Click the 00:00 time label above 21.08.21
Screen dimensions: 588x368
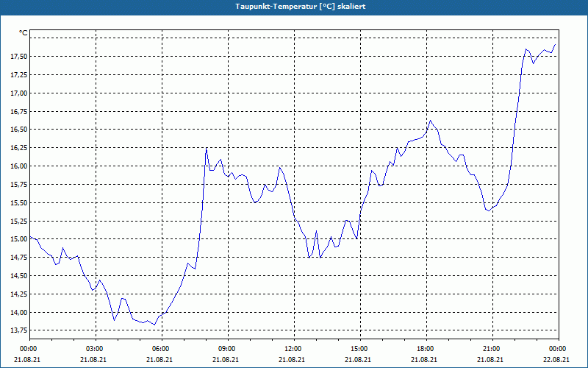pos(28,349)
